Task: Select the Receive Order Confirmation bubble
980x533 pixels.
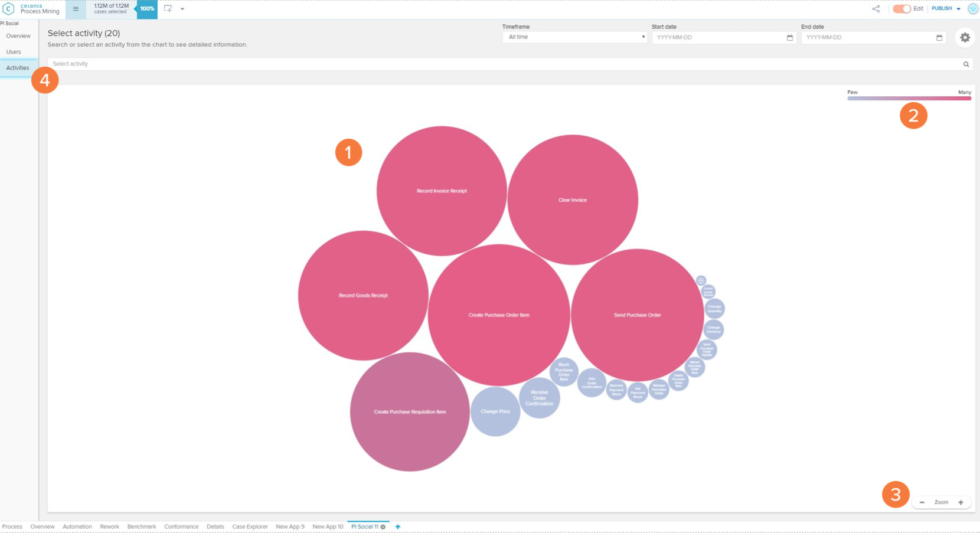Action: coord(540,398)
